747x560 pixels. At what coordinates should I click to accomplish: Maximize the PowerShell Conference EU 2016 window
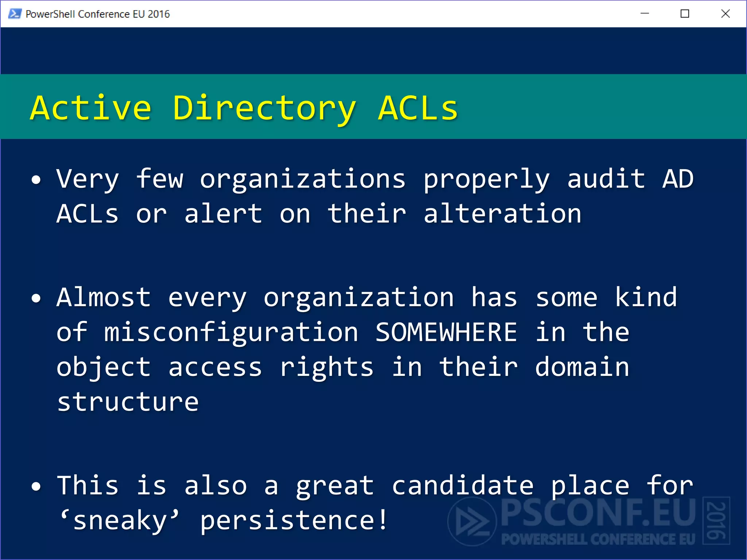(x=685, y=14)
